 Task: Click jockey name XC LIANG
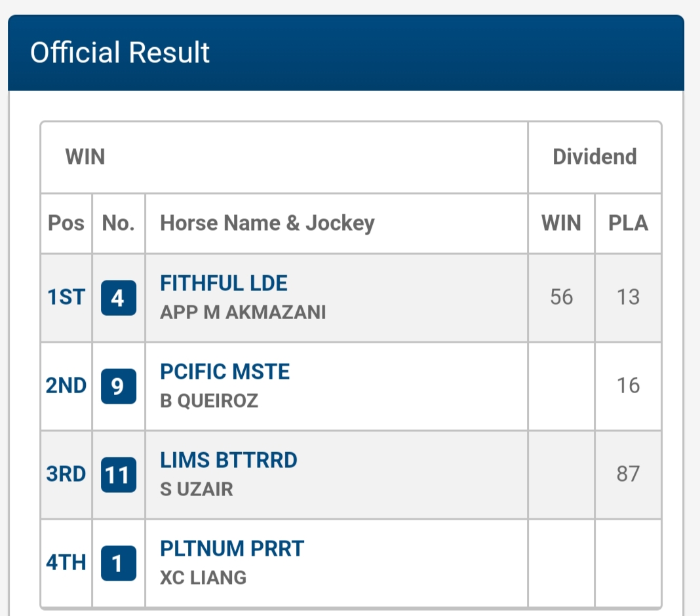[203, 577]
